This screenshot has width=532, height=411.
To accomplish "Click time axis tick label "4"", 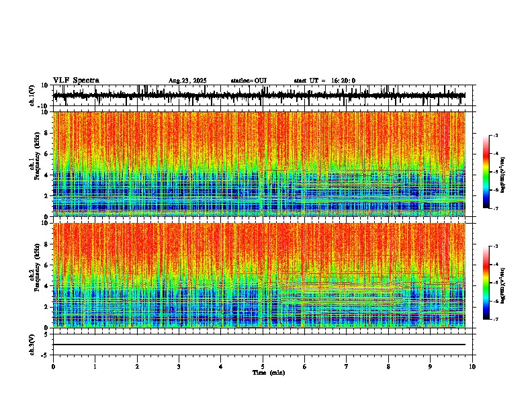I will click(x=221, y=367).
